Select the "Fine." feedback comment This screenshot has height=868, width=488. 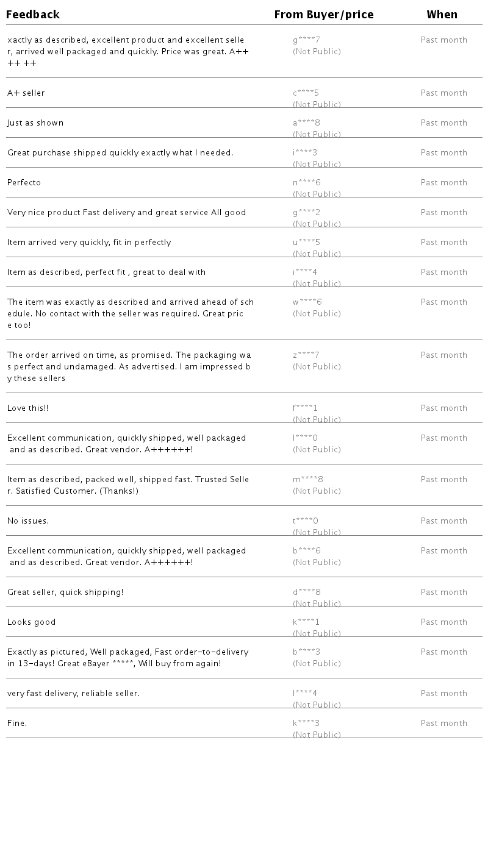click(x=17, y=724)
